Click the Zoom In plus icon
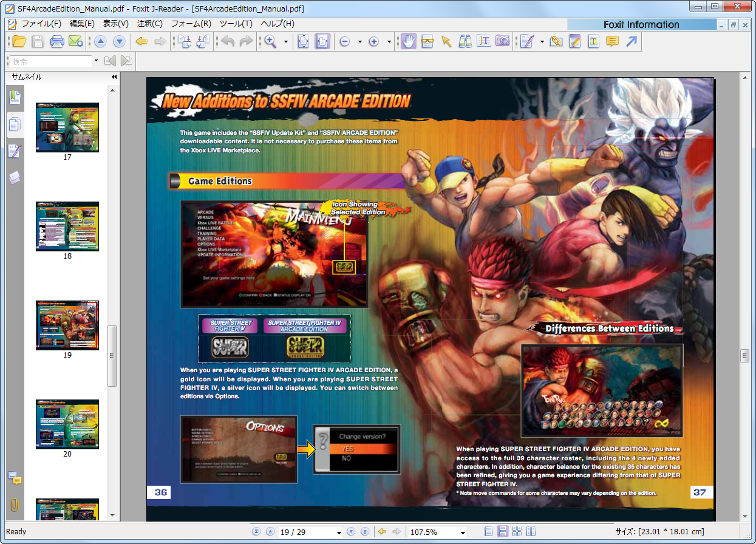756x544 pixels. pos(374,41)
